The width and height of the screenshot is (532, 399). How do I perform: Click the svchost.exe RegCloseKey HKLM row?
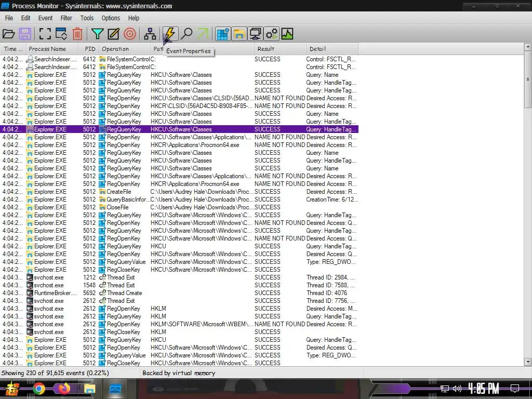(179, 332)
